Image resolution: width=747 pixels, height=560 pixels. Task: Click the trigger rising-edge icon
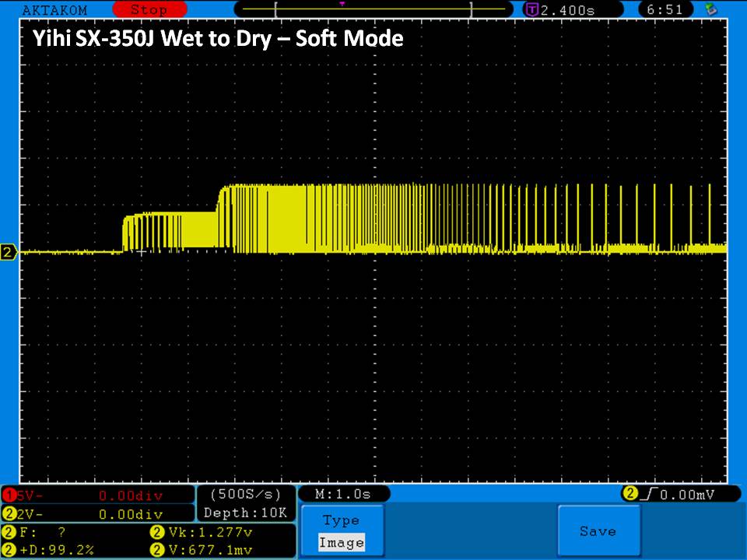coord(647,495)
